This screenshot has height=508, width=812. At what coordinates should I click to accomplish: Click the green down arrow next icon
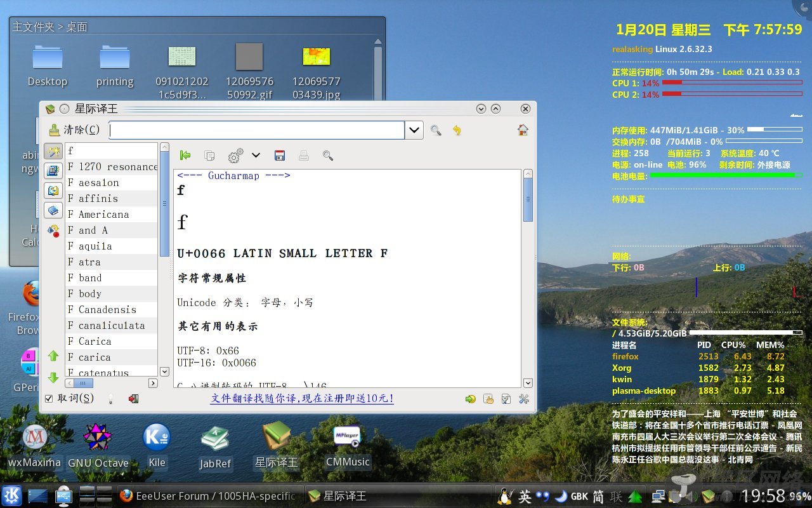[53, 377]
